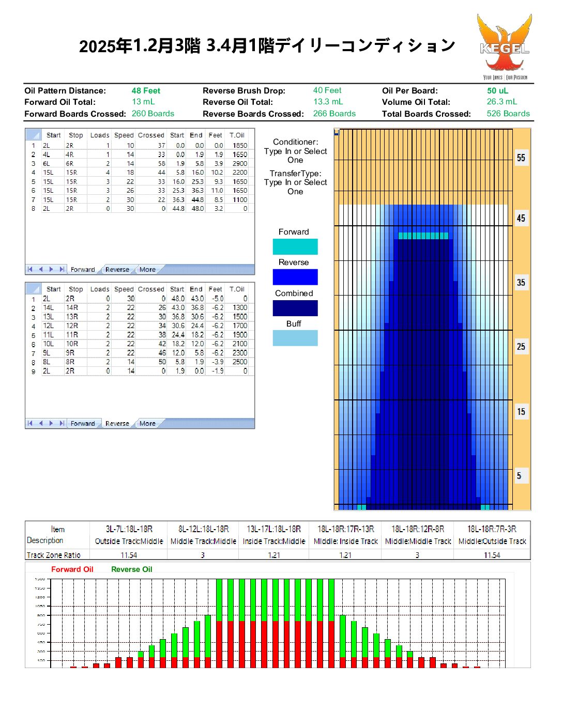Click the '1850' T.Oil cell in forward table

coord(239,146)
